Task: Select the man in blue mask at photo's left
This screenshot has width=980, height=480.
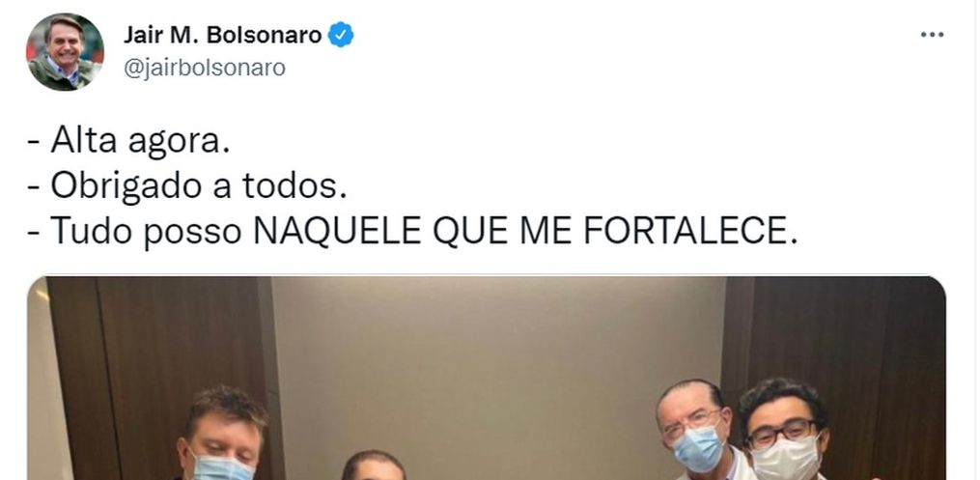Action: click(x=222, y=438)
